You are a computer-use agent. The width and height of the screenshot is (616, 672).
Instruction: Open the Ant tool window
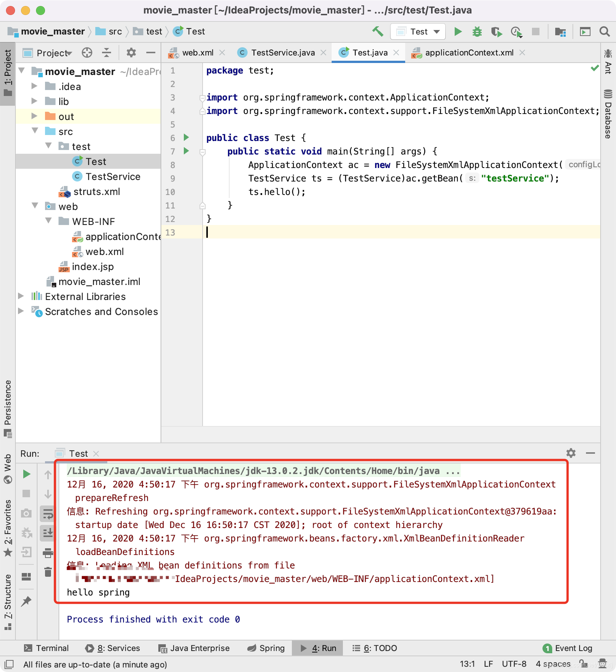[x=608, y=61]
